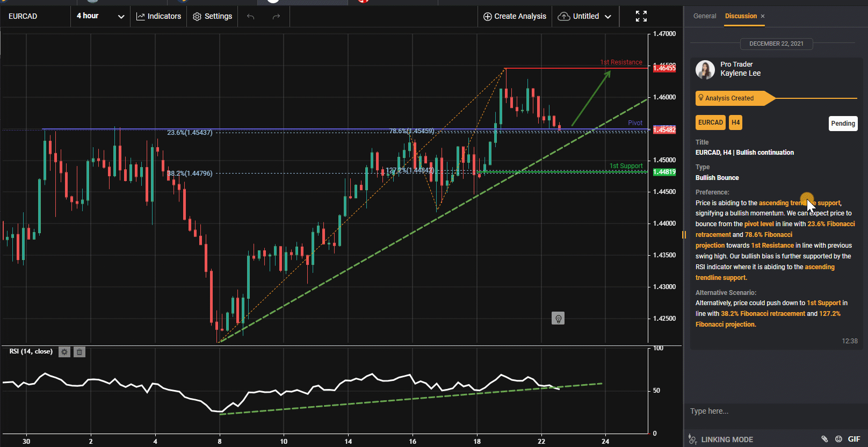The image size is (868, 447).
Task: Click 1st Support link in alternative scenario
Action: (824, 303)
